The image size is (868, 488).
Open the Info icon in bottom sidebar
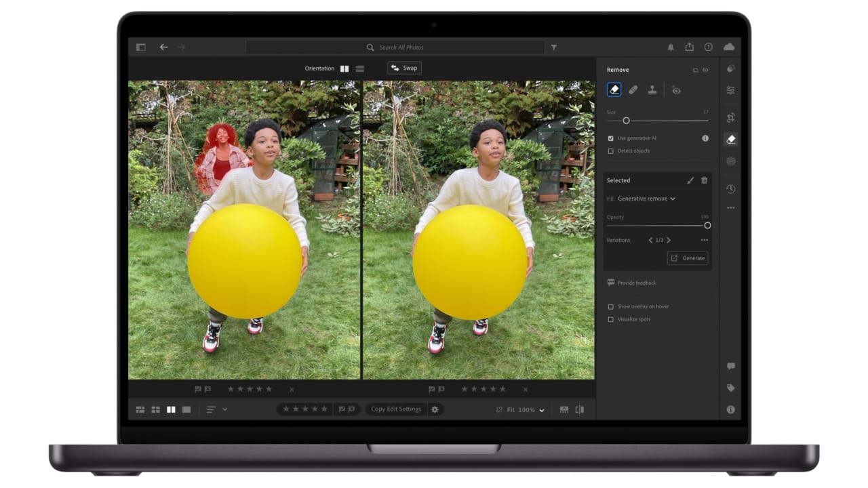coord(730,409)
